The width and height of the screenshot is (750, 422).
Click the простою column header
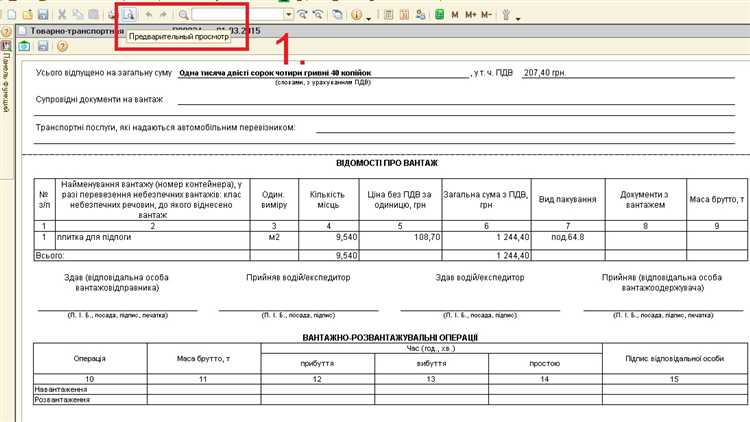click(545, 364)
